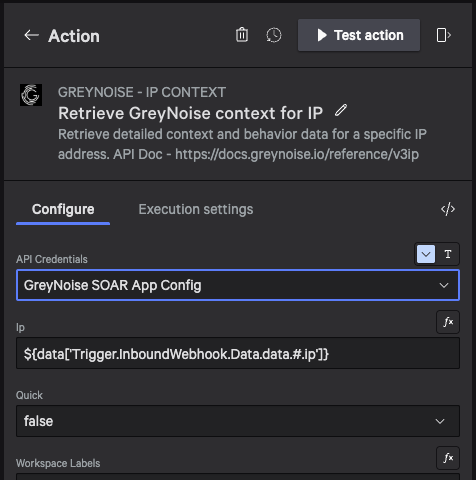Click the Action panel title
The height and width of the screenshot is (480, 476).
tap(74, 36)
